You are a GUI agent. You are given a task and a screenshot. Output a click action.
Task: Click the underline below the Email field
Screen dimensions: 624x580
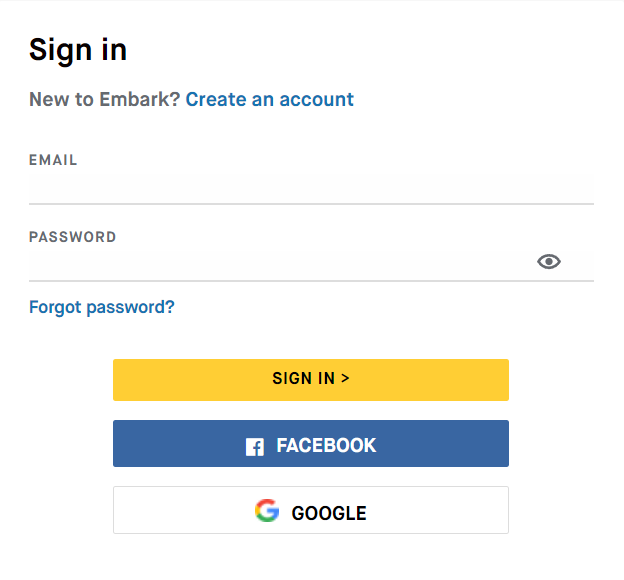[x=311, y=204]
